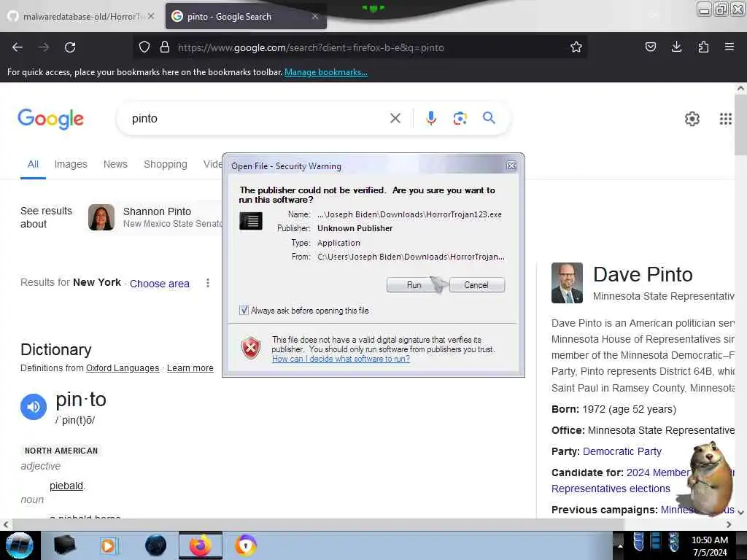Switch to the News results tab
The image size is (747, 560).
pyautogui.click(x=115, y=164)
